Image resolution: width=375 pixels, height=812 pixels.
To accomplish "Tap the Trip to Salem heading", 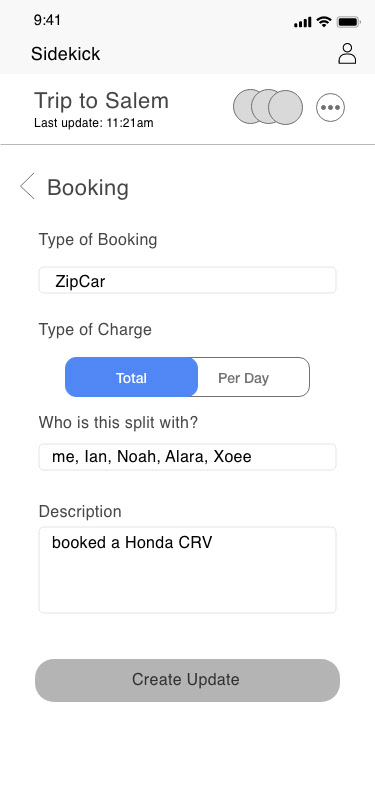I will click(102, 100).
